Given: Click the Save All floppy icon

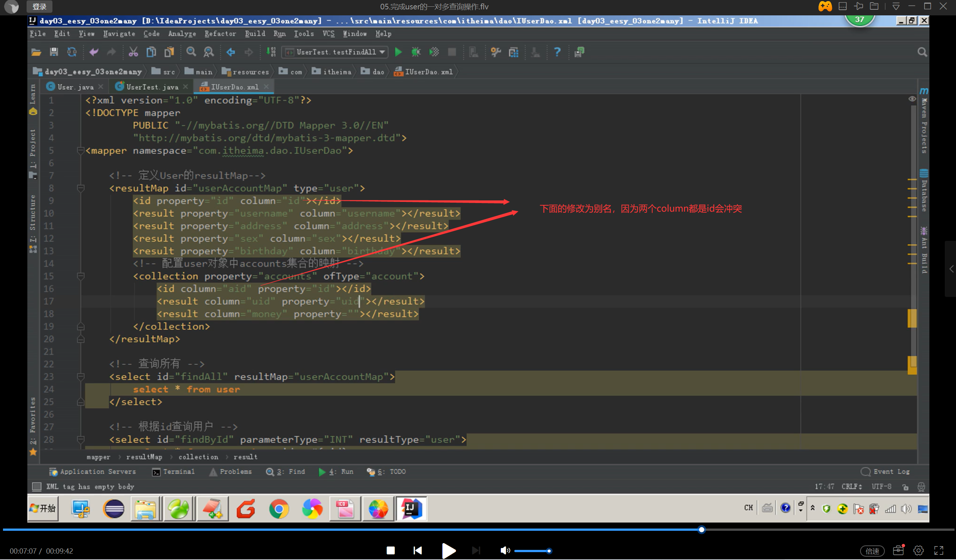Looking at the screenshot, I should [x=54, y=52].
